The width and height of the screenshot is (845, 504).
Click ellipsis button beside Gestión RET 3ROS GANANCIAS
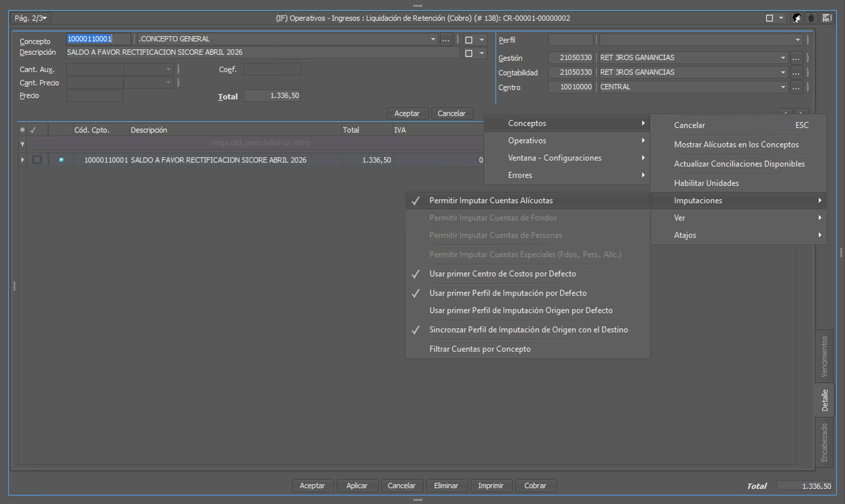(x=796, y=58)
